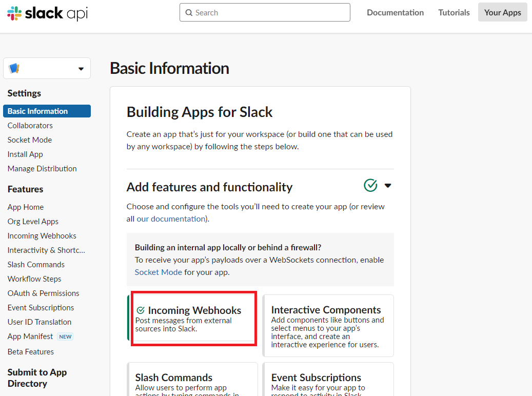Click the Slack API logo

point(47,13)
